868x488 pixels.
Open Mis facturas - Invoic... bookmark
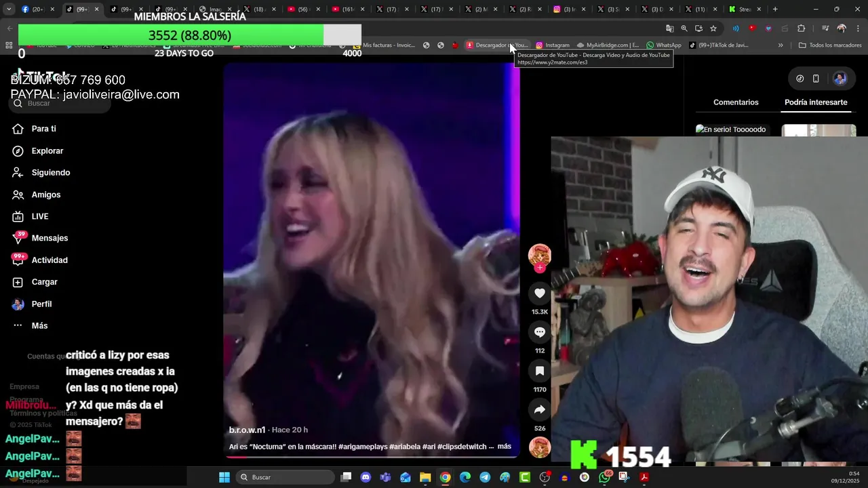pyautogui.click(x=384, y=45)
